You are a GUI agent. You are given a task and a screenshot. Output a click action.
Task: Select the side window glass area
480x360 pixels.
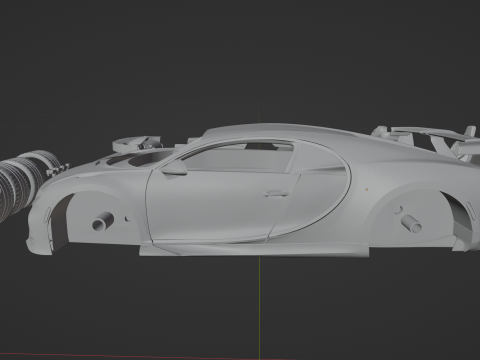click(x=237, y=159)
